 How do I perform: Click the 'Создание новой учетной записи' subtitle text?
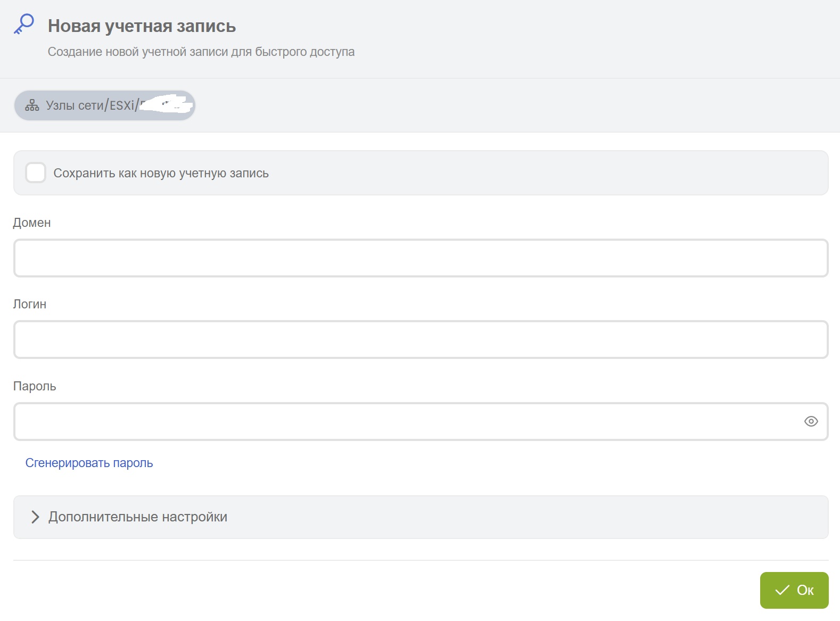click(201, 52)
